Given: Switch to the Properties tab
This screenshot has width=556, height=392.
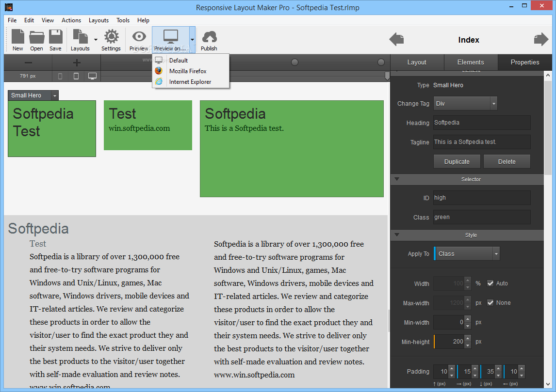Looking at the screenshot, I should (525, 63).
